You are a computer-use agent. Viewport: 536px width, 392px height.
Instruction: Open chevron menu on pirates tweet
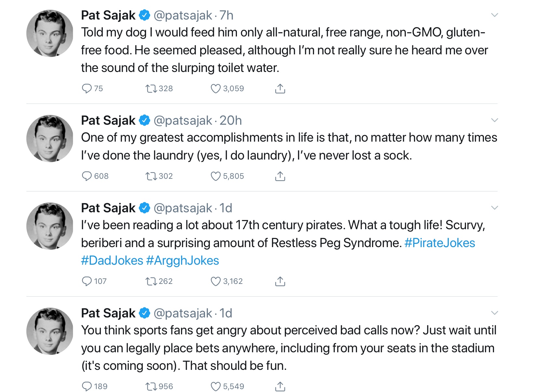(x=494, y=208)
